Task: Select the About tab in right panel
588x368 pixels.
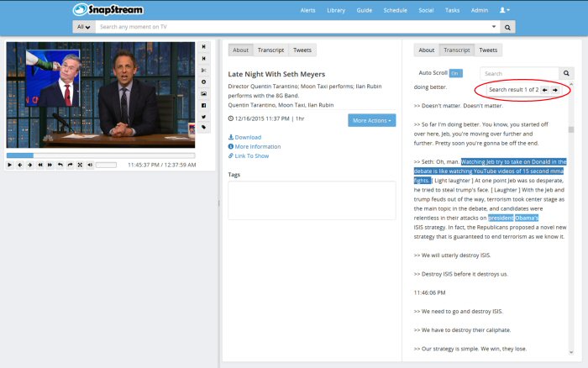Action: click(427, 50)
